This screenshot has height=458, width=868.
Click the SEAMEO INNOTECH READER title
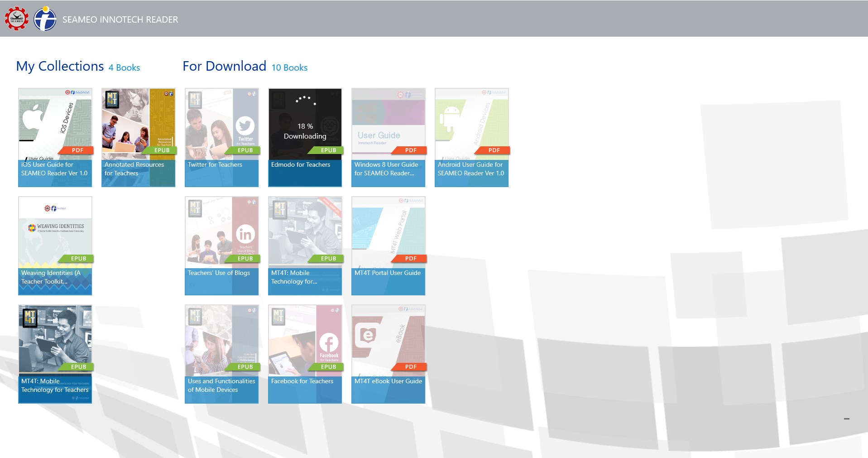(120, 19)
